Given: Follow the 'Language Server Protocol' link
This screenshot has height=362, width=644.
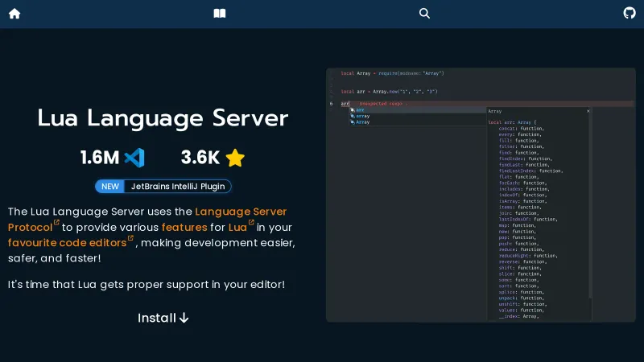Looking at the screenshot, I should click(x=241, y=212).
